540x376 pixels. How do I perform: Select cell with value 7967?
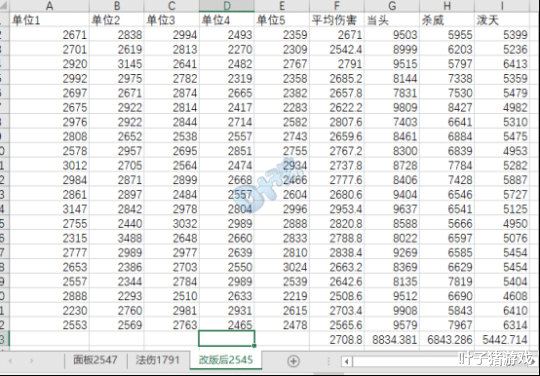[447, 325]
